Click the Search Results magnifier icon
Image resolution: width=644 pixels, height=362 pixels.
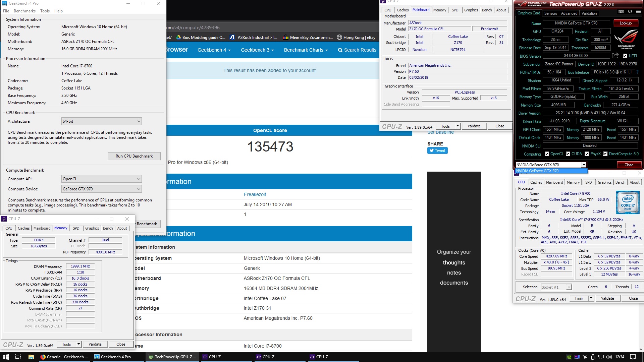point(340,50)
